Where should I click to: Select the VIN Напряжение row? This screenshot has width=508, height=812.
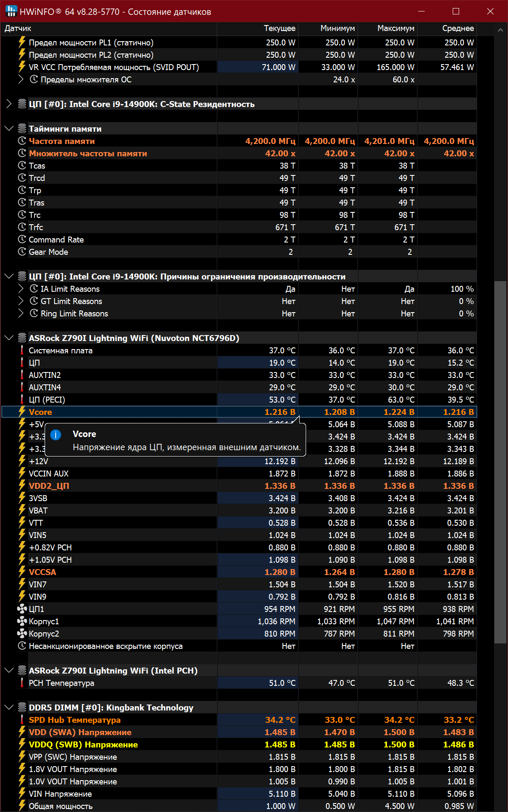click(x=239, y=794)
